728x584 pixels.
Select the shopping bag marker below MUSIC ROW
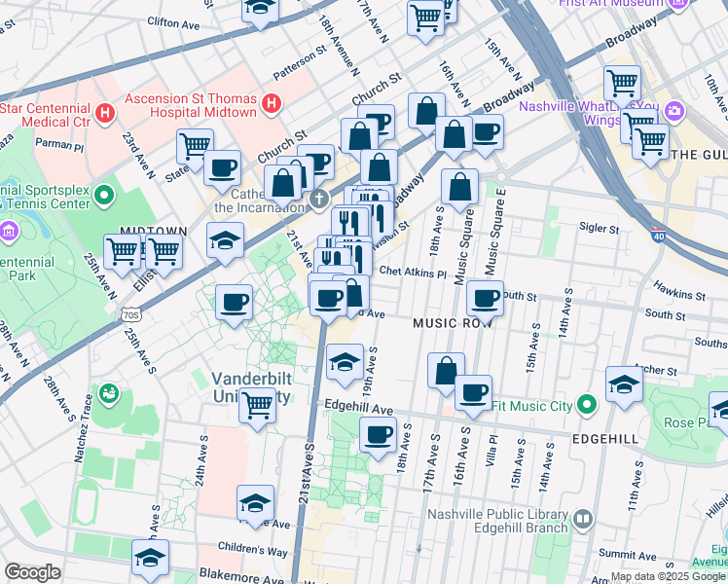pos(446,372)
